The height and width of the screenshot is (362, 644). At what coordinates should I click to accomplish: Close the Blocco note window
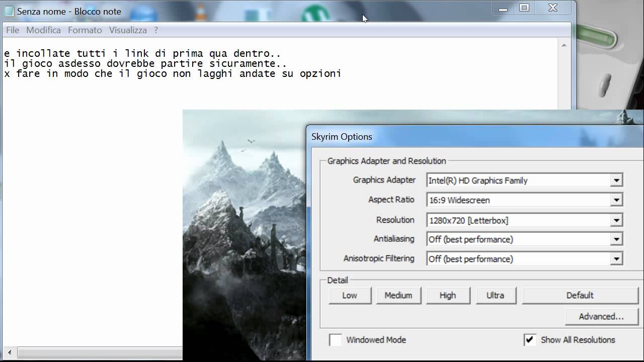(553, 8)
